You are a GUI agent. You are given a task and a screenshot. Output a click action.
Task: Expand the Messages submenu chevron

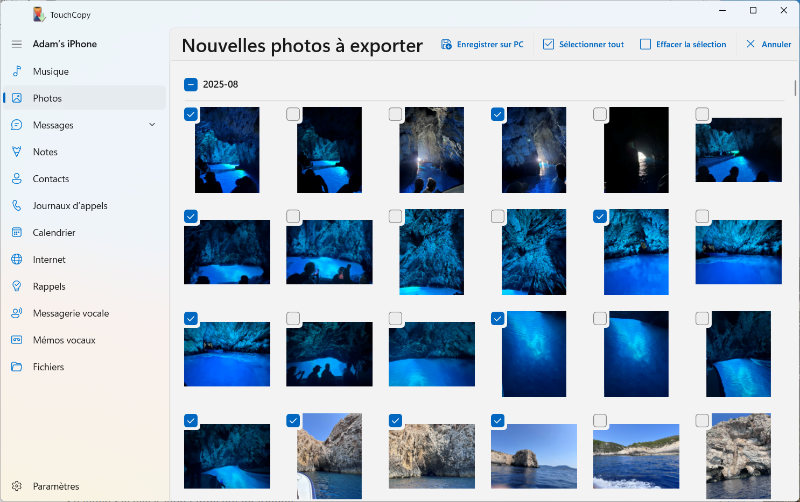pos(152,124)
